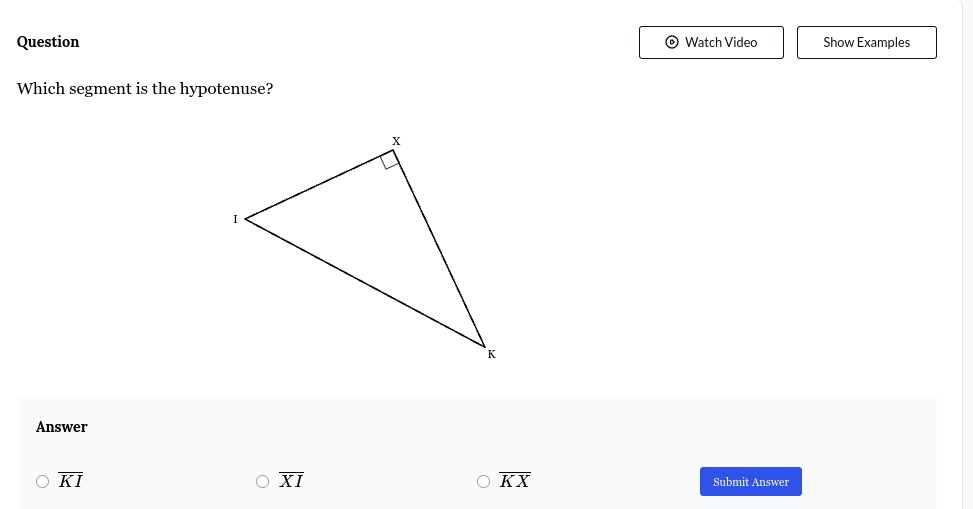The image size is (973, 509).
Task: Click the Question heading
Action: tap(48, 42)
